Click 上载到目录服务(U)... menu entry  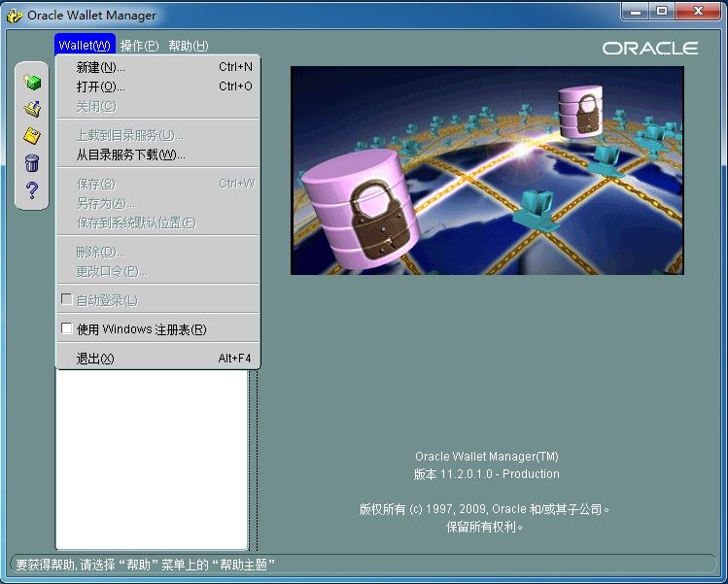(x=157, y=135)
